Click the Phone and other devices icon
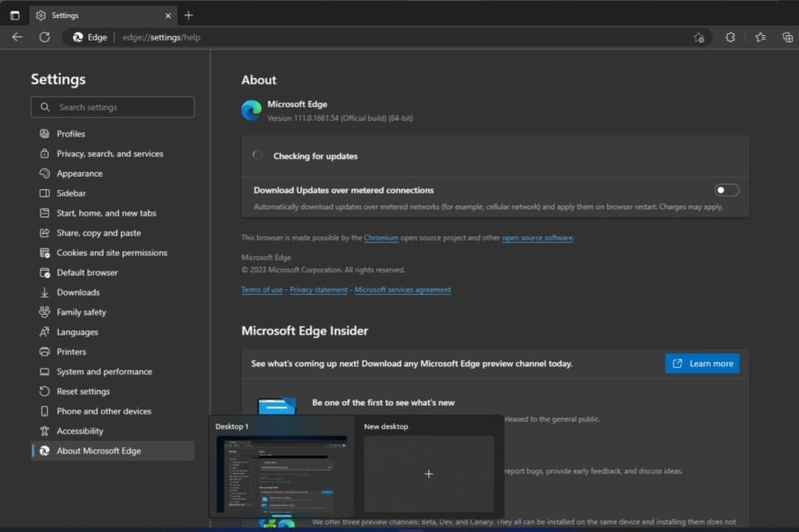The height and width of the screenshot is (532, 799). pyautogui.click(x=45, y=411)
